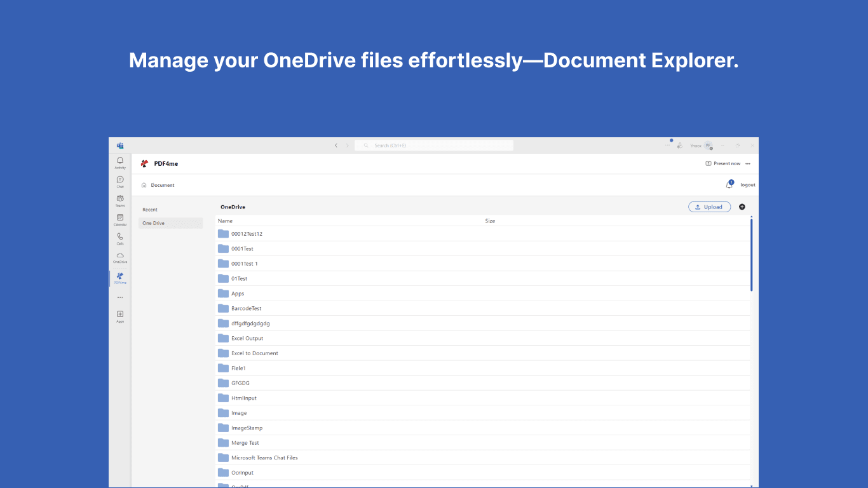Click the people icon in title bar
868x488 pixels.
pyautogui.click(x=680, y=146)
